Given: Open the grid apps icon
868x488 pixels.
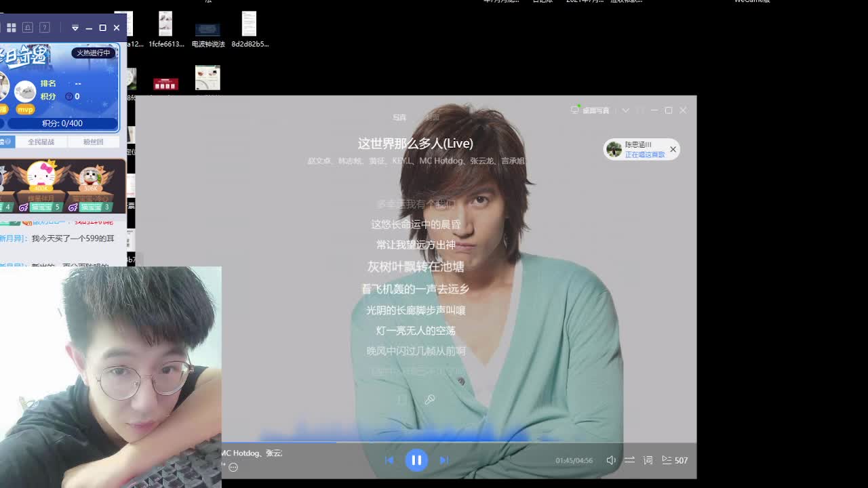Looking at the screenshot, I should click(x=12, y=28).
